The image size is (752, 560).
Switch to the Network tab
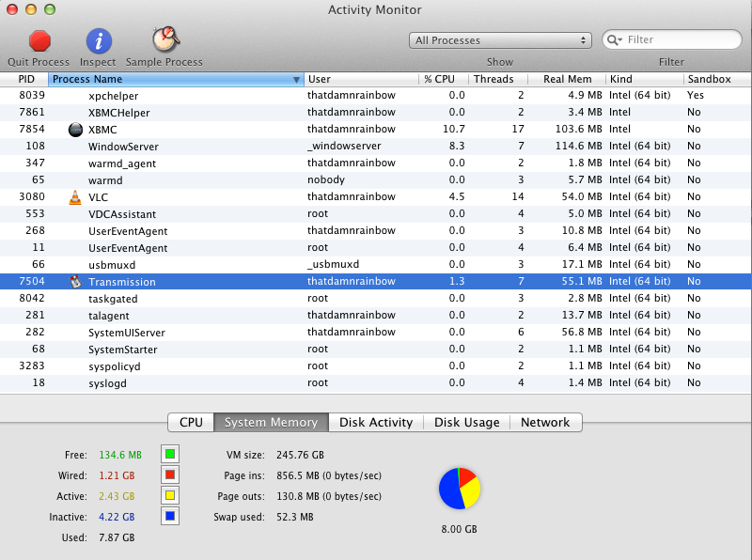tap(546, 423)
